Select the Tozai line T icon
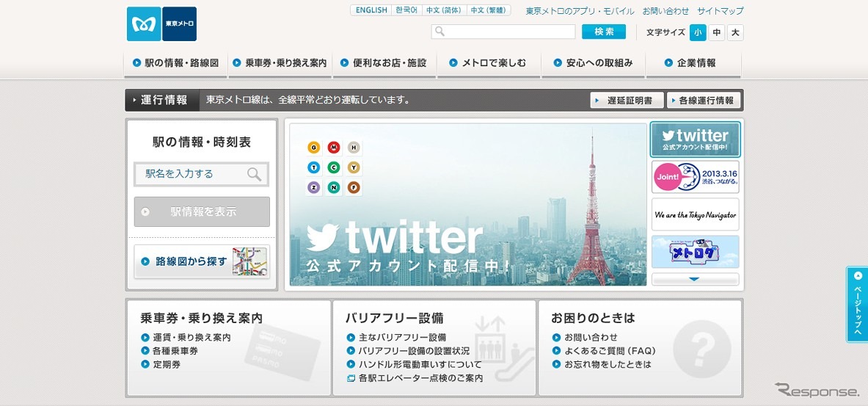The width and height of the screenshot is (868, 406). [315, 167]
